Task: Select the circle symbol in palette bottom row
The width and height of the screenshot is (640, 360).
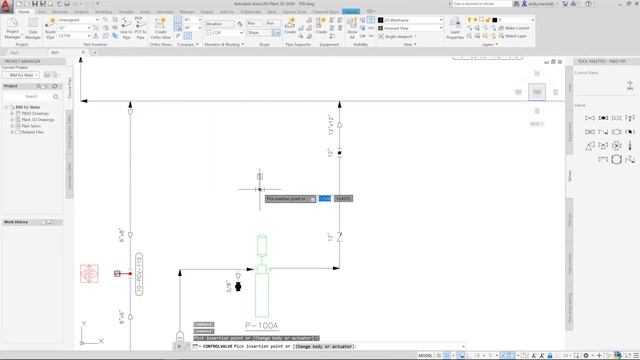Action: coord(616,159)
